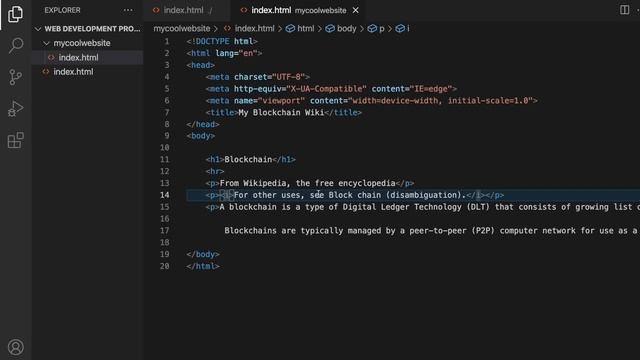The image size is (640, 360).
Task: Click line number 20 in gutter
Action: click(164, 266)
